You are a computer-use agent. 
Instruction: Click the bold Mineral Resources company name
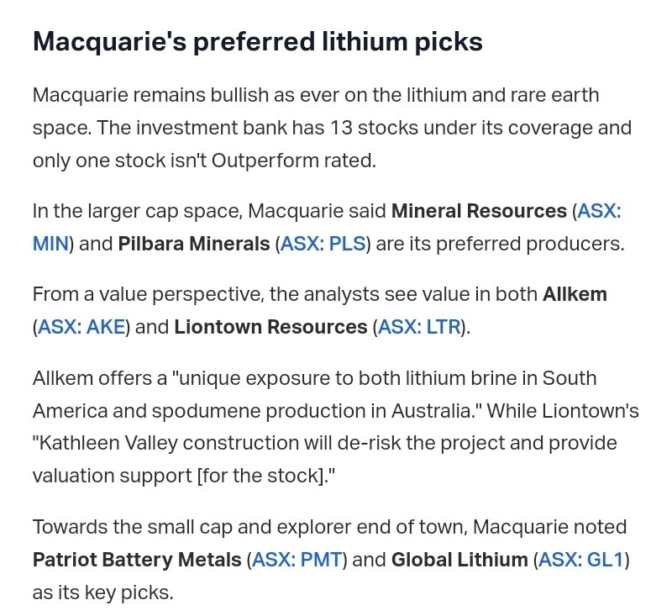point(479,211)
